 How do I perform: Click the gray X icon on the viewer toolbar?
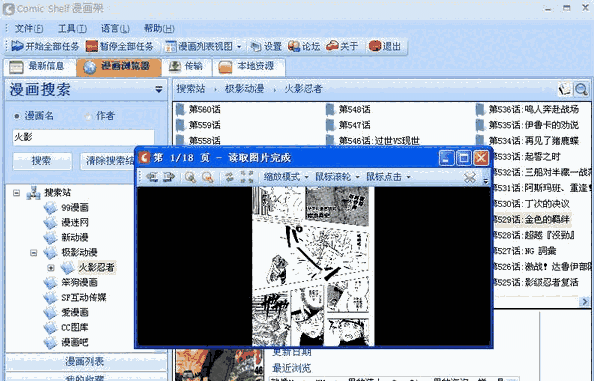click(470, 177)
